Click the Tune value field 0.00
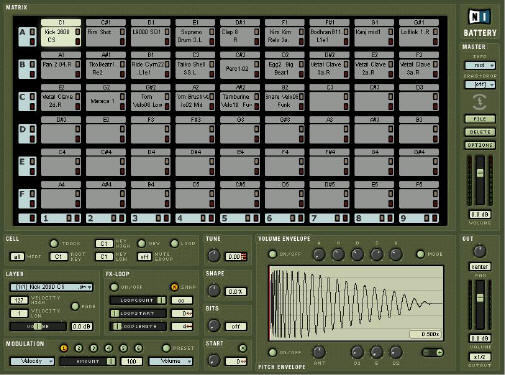The height and width of the screenshot is (375, 505). coord(235,257)
